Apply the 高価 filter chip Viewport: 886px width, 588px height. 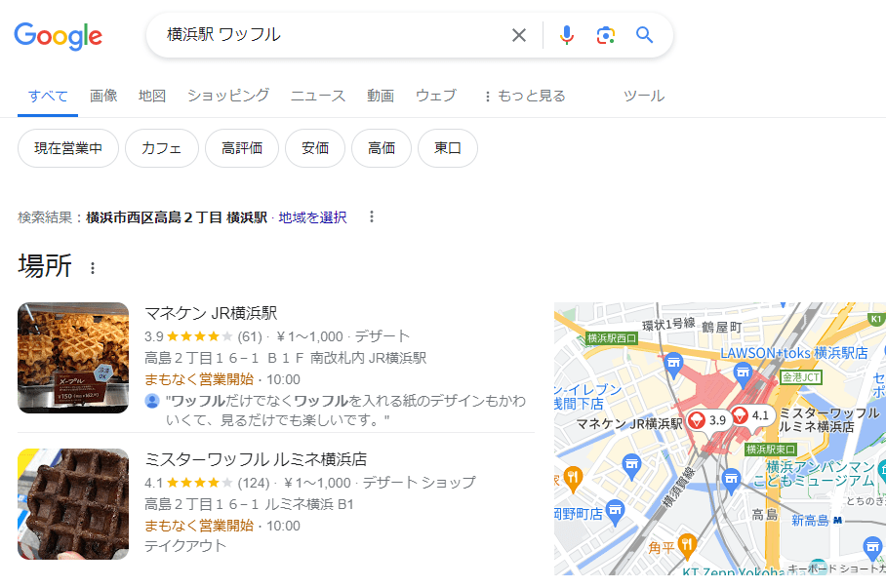pos(382,148)
